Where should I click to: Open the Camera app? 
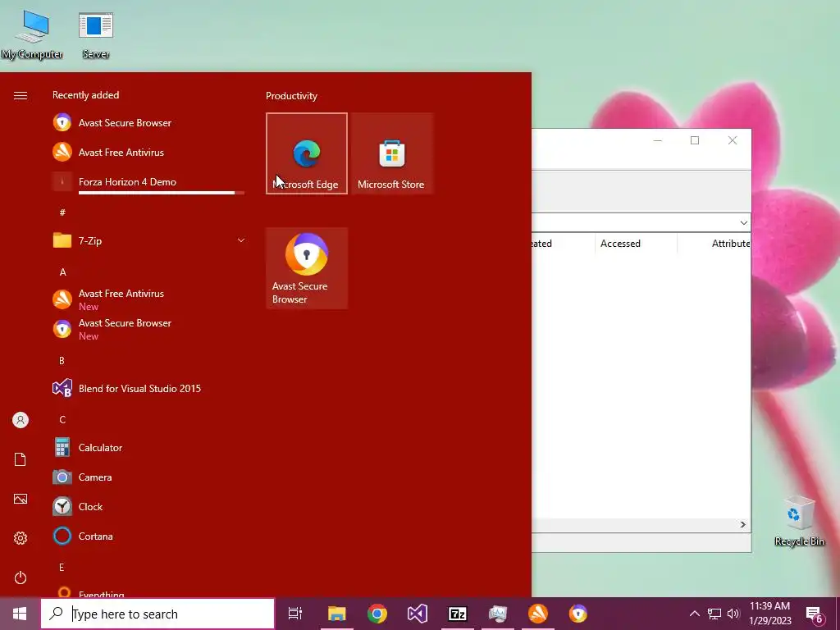pos(148,477)
